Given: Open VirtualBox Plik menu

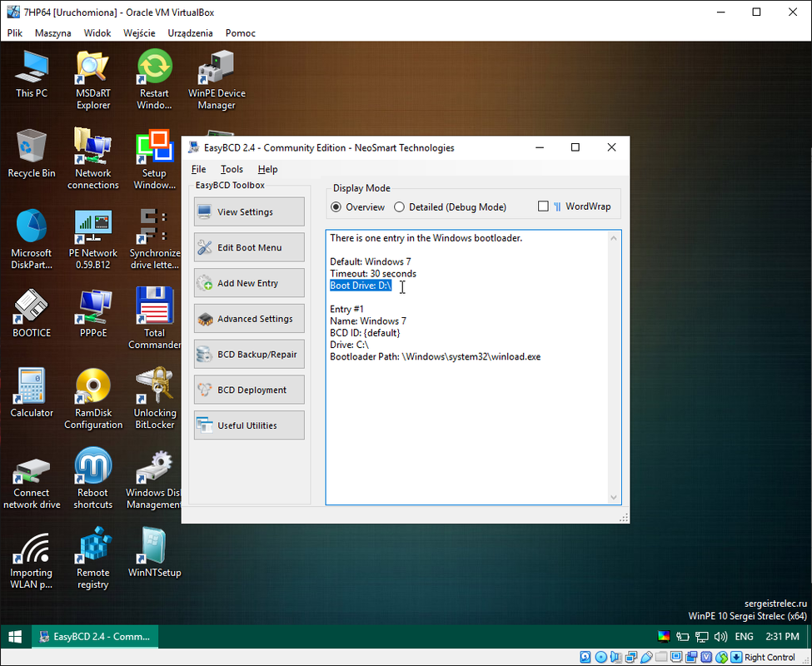Looking at the screenshot, I should pos(14,32).
